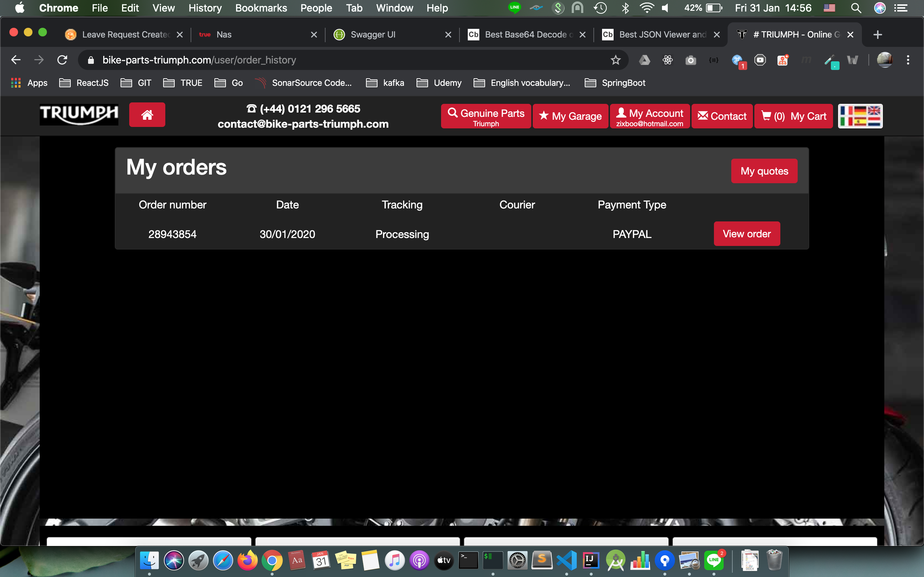924x577 pixels.
Task: Open the My Cart button
Action: (793, 116)
